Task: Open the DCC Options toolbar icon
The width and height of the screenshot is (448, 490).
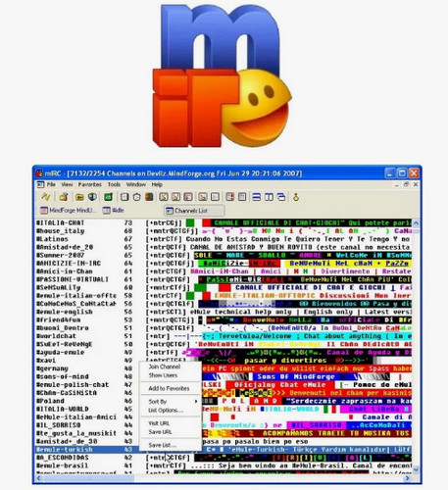Action: (x=188, y=197)
